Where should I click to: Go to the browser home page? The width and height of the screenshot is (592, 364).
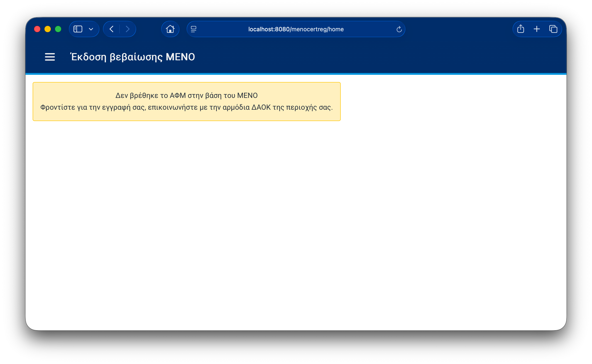click(170, 29)
